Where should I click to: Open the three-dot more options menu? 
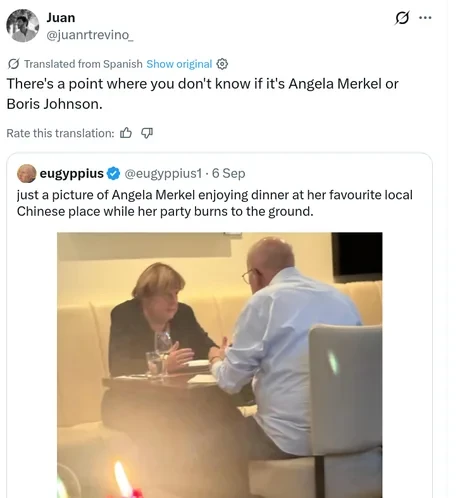[x=425, y=18]
